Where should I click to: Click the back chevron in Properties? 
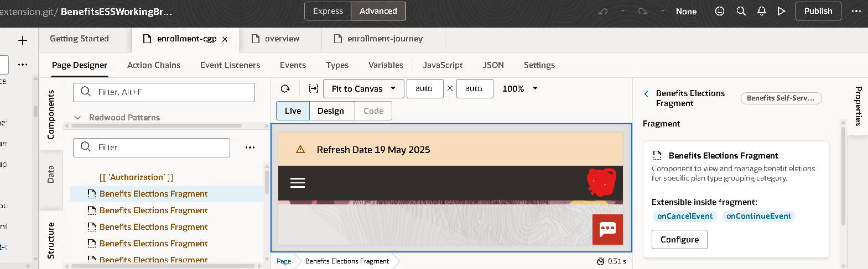coord(646,94)
